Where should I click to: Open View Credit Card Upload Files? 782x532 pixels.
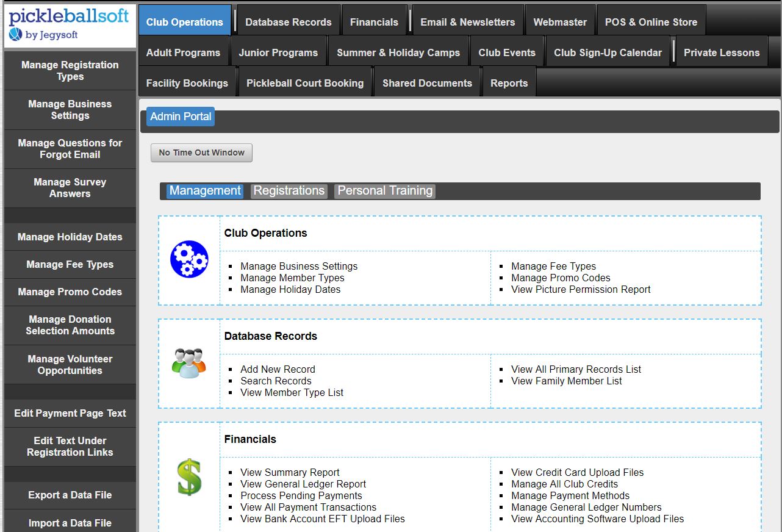(577, 472)
